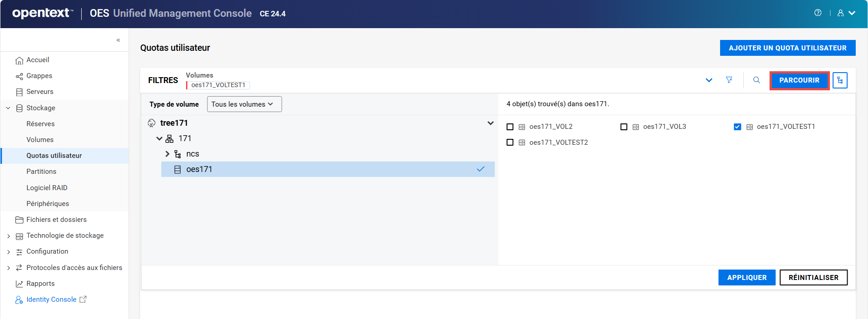868x319 pixels.
Task: Click the filter funnel icon
Action: click(x=729, y=80)
